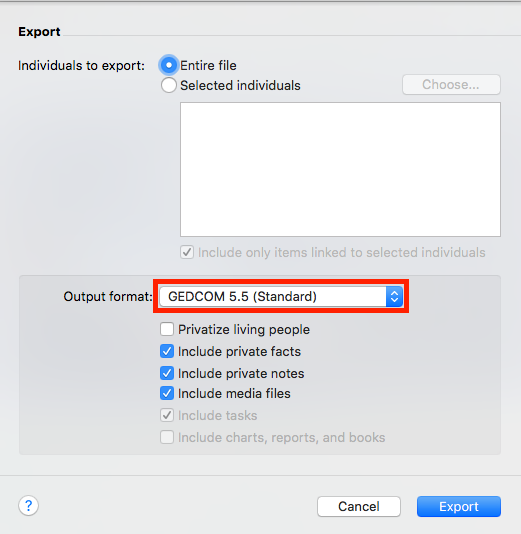This screenshot has height=534, width=521.
Task: Toggle Include only items linked checkbox
Action: point(187,252)
